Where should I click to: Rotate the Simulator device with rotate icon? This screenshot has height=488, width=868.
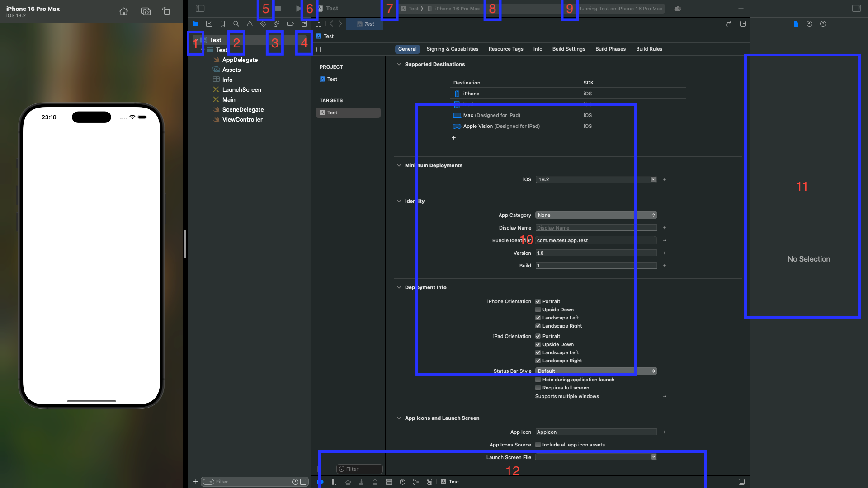pyautogui.click(x=166, y=11)
